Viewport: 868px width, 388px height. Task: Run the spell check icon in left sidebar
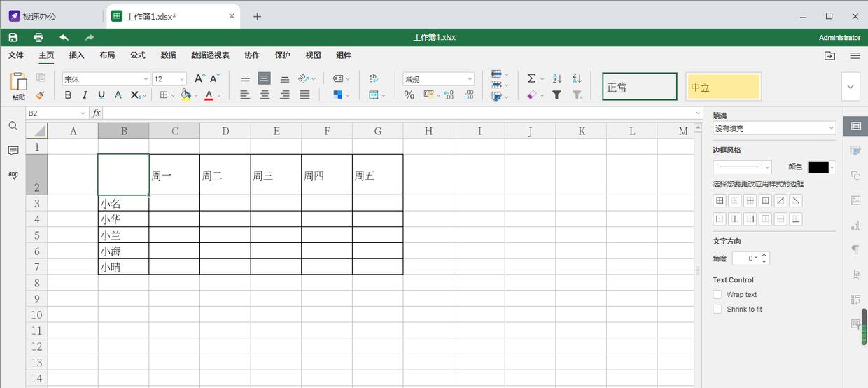[13, 175]
